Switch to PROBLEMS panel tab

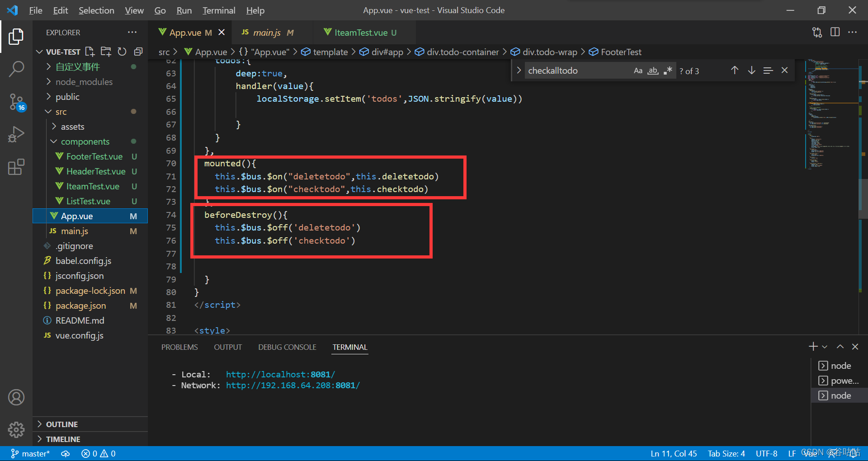click(x=179, y=347)
